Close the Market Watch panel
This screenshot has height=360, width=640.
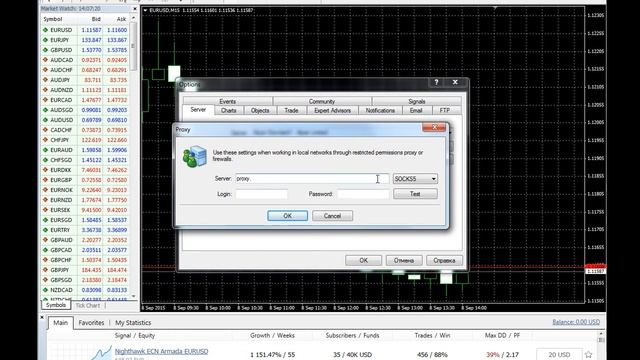click(135, 9)
